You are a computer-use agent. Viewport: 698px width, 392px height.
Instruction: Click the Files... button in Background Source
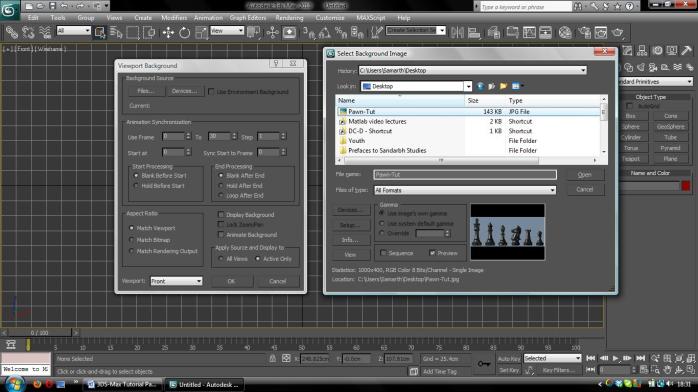click(x=146, y=91)
